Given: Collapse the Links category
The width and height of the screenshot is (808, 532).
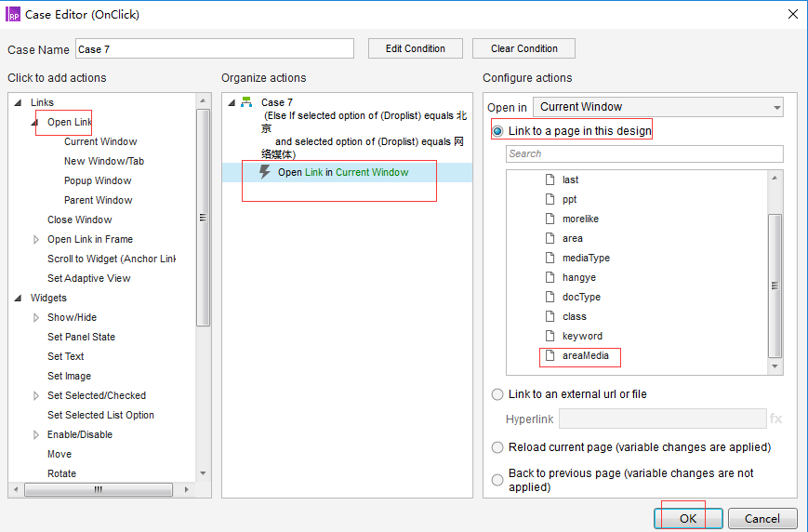Looking at the screenshot, I should click(18, 102).
